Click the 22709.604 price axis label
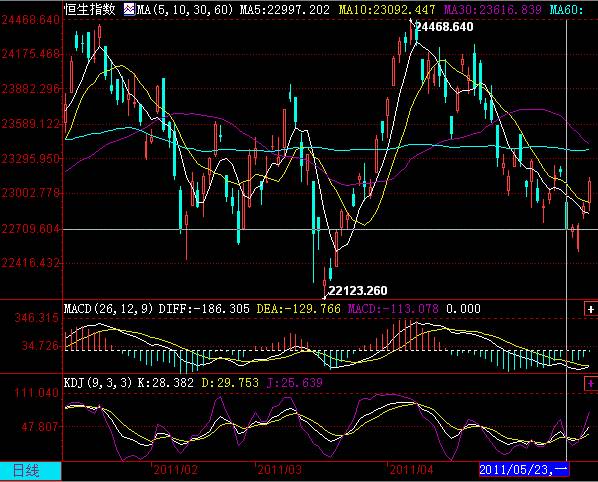Viewport: 598px width, 482px height. 31,229
